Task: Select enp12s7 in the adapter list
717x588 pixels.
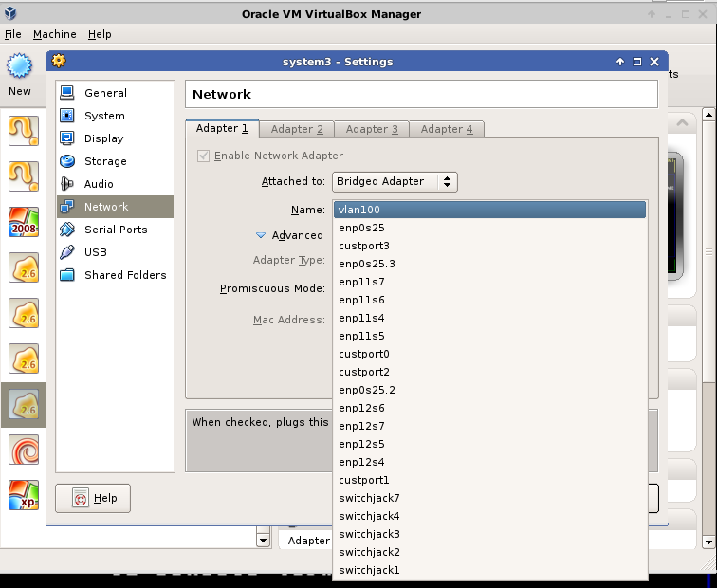Action: click(489, 426)
